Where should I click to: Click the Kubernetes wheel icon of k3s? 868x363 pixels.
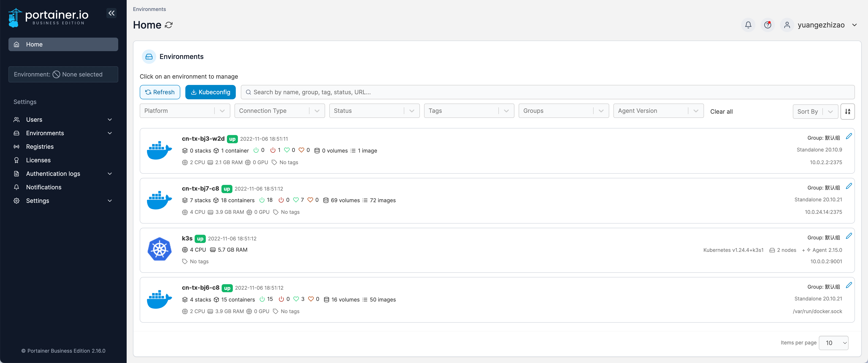159,249
